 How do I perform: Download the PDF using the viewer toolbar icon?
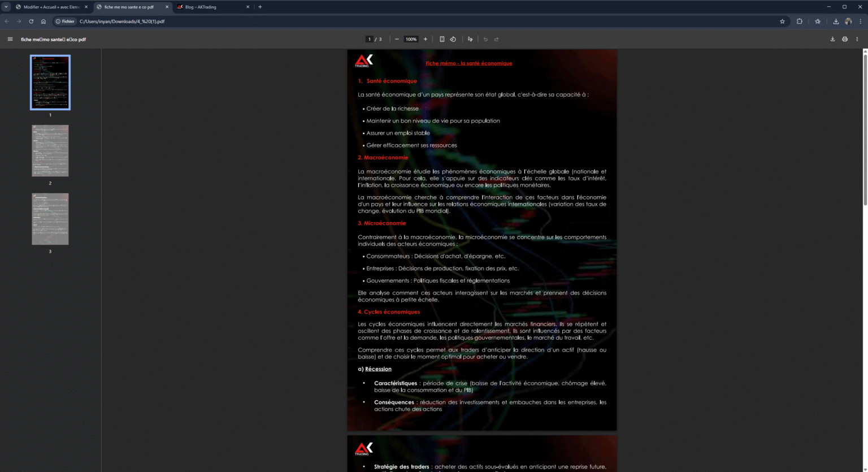tap(832, 39)
